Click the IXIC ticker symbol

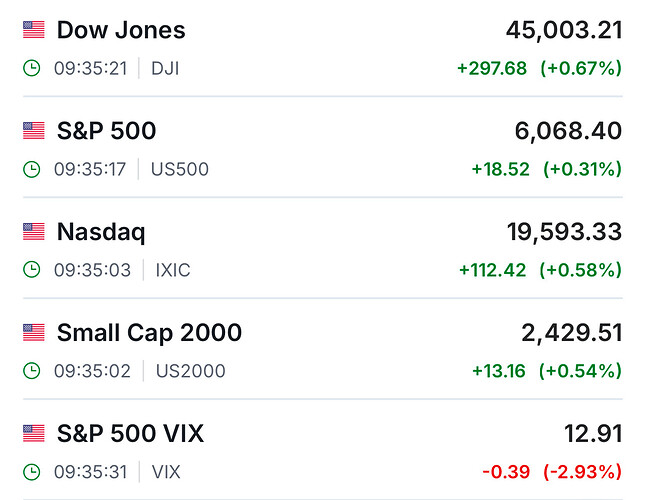[172, 270]
